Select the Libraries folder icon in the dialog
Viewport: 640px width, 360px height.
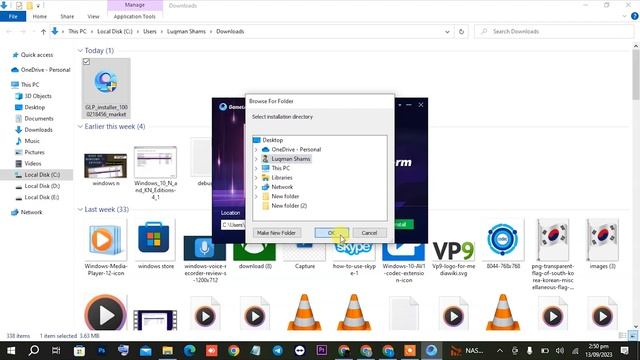(x=265, y=178)
